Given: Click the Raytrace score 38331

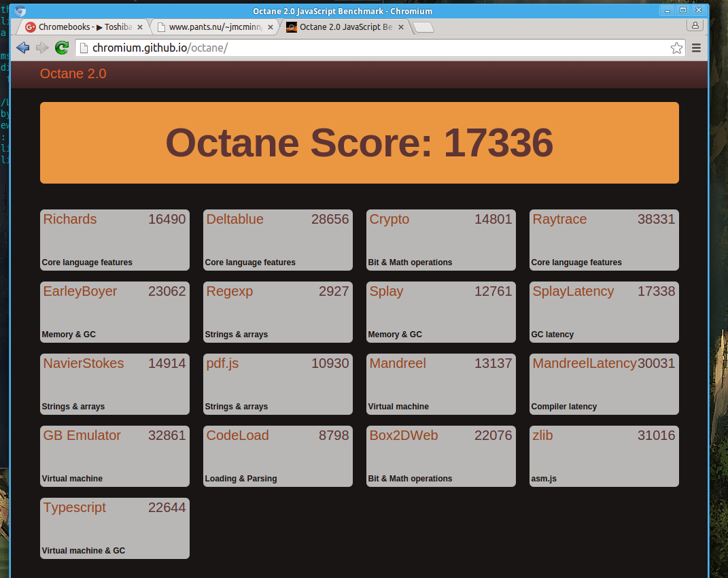Looking at the screenshot, I should pos(656,220).
